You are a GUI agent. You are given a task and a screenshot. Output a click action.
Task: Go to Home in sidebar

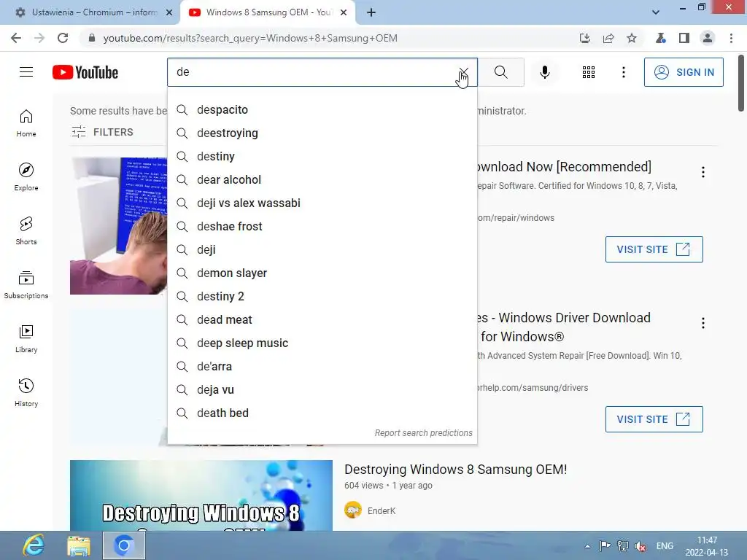[x=26, y=123]
